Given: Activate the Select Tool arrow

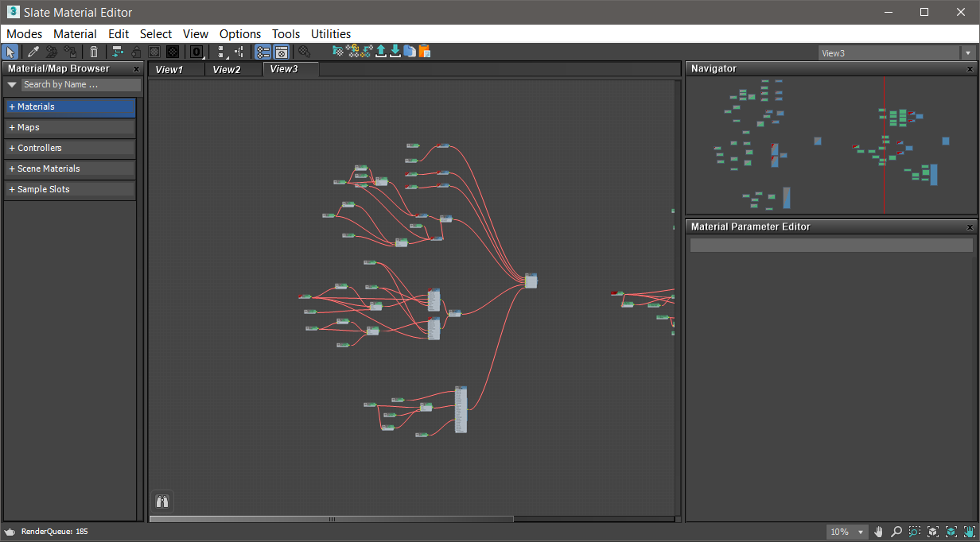Looking at the screenshot, I should (10, 52).
